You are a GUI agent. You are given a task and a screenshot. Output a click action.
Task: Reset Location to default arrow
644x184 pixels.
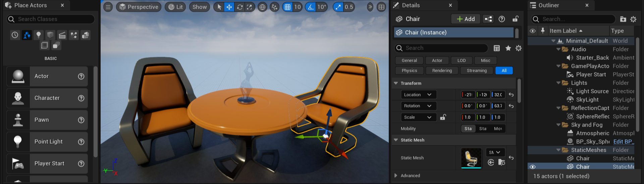(x=511, y=95)
